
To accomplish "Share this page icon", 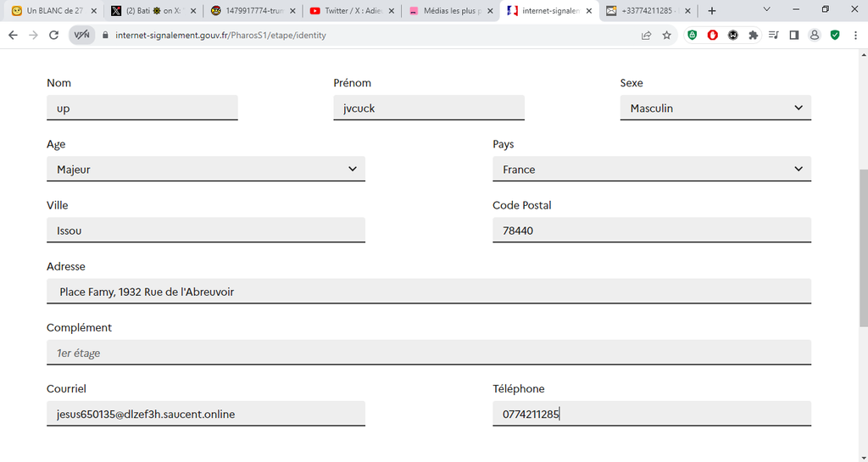I will point(646,35).
